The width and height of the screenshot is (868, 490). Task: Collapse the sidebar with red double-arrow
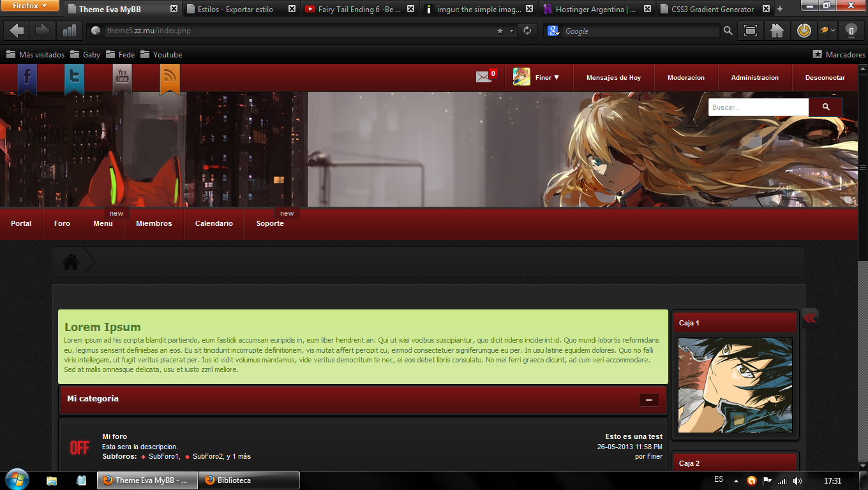[810, 317]
